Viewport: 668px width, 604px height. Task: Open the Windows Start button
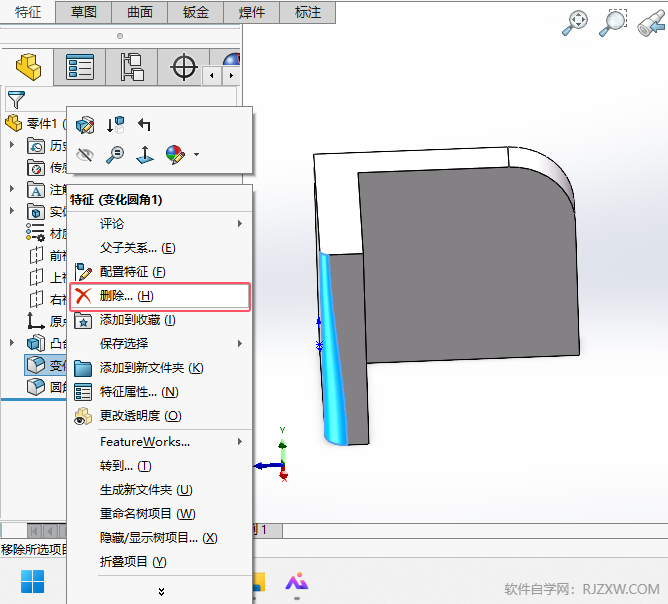(32, 581)
